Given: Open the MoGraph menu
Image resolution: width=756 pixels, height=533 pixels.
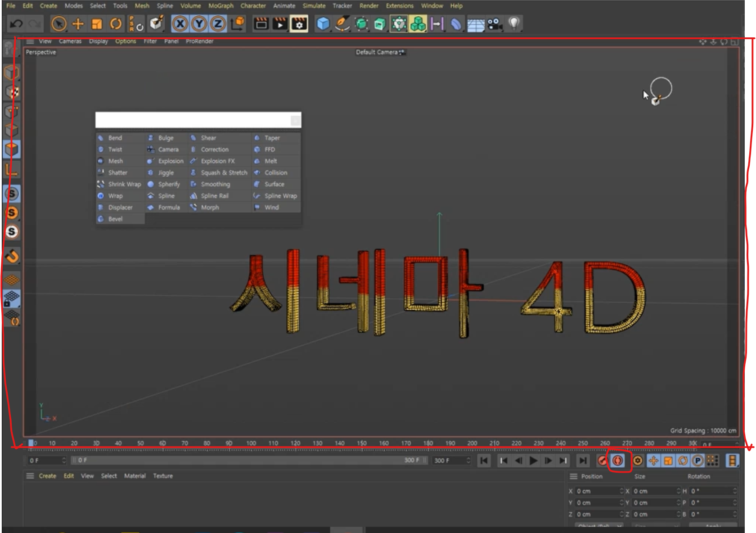Looking at the screenshot, I should point(220,6).
